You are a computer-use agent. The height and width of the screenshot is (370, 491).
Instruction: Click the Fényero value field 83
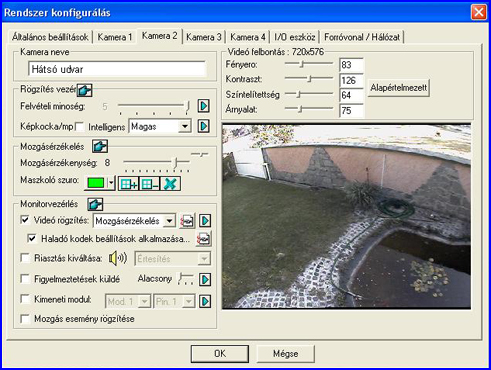click(351, 65)
